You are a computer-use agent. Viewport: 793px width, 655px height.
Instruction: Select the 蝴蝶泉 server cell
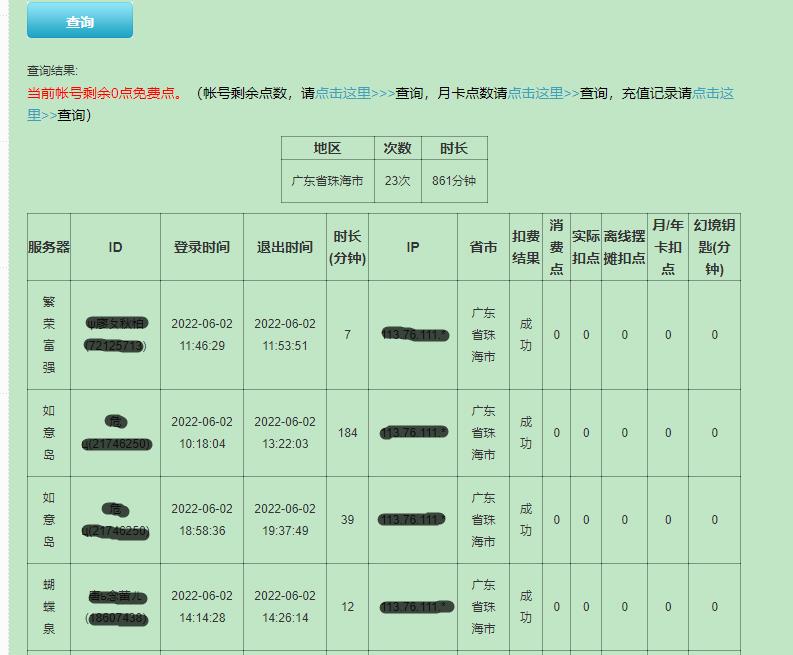point(49,606)
